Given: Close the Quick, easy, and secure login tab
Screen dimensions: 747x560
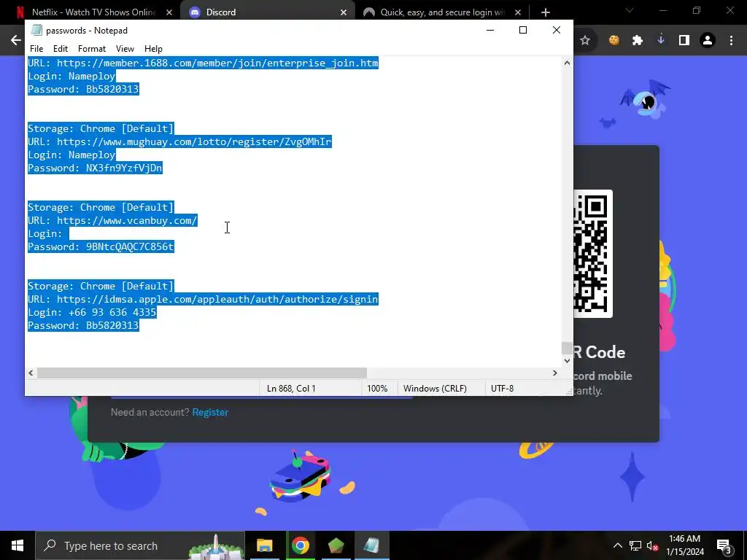Looking at the screenshot, I should click(518, 12).
